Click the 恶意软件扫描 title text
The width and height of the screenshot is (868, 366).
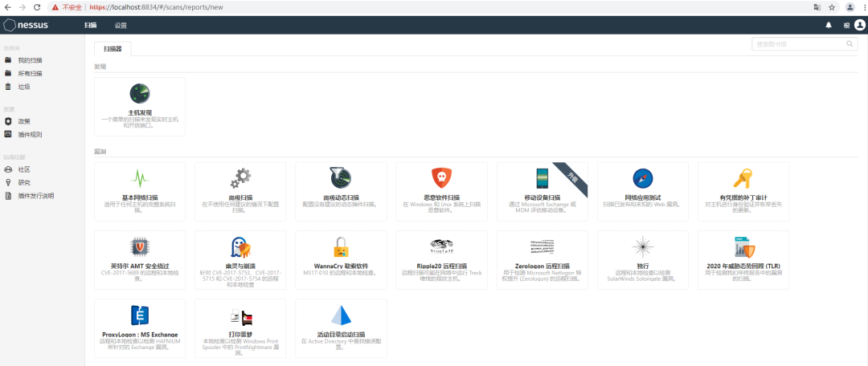point(442,197)
